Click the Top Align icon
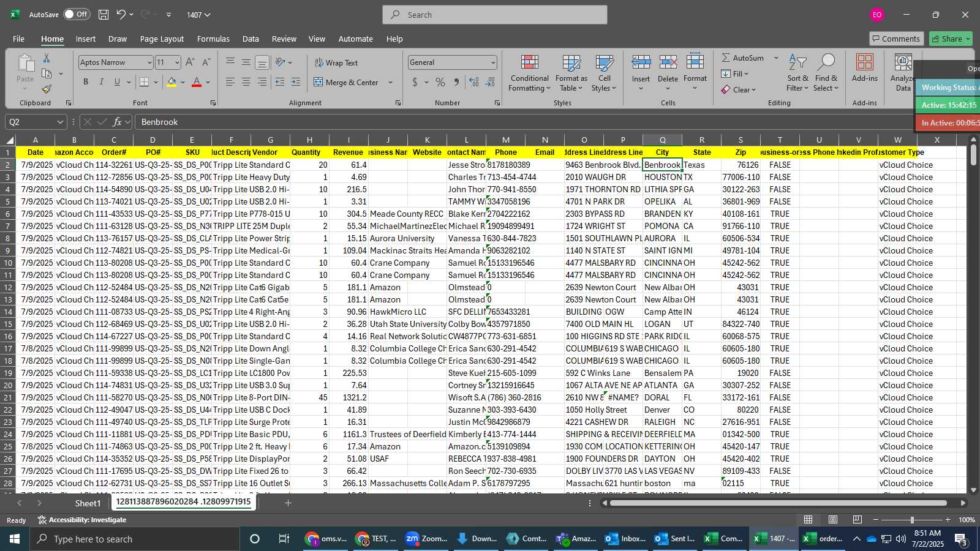Image resolution: width=980 pixels, height=551 pixels. pos(230,62)
